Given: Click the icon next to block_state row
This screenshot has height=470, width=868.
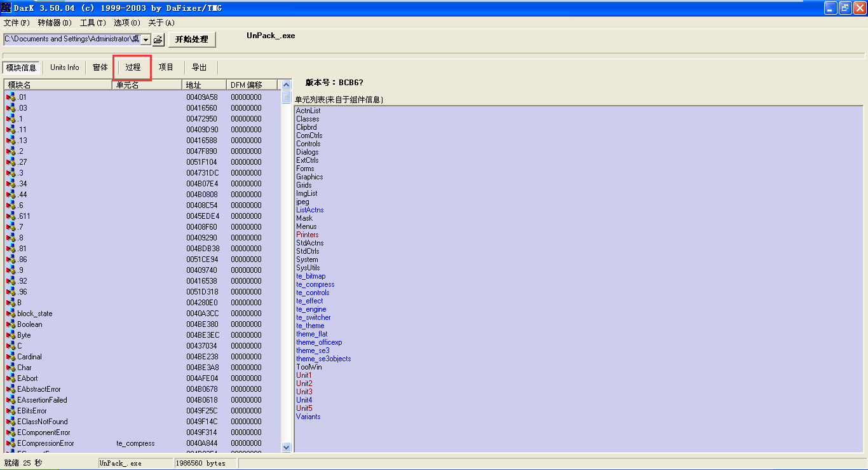Looking at the screenshot, I should pos(11,314).
